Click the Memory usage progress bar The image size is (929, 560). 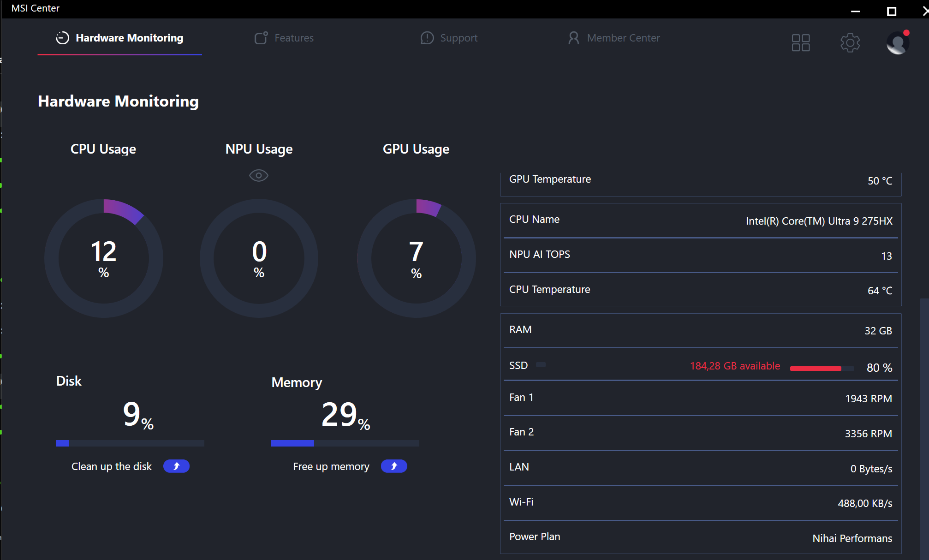[345, 443]
